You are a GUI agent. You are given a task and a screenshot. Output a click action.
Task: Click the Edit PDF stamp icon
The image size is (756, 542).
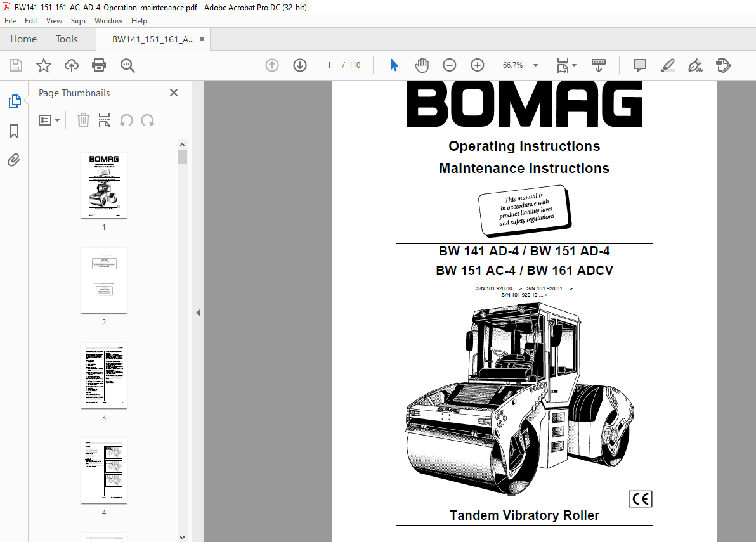[723, 65]
